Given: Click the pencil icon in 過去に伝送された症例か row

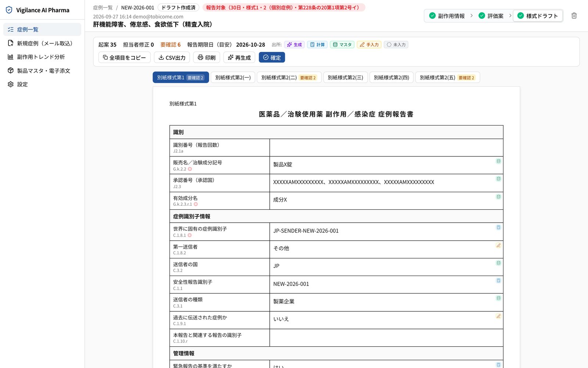Looking at the screenshot, I should click(x=498, y=316).
